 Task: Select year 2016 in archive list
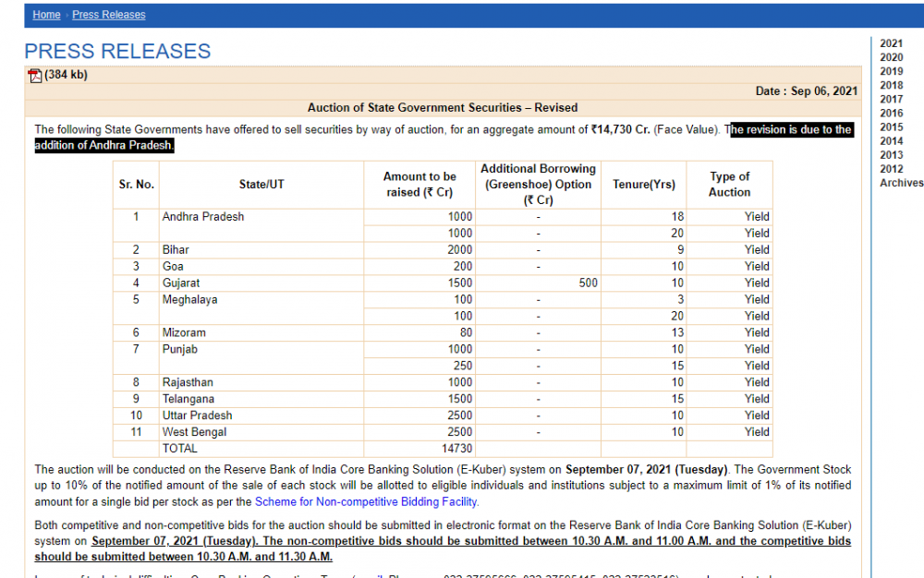pos(891,113)
